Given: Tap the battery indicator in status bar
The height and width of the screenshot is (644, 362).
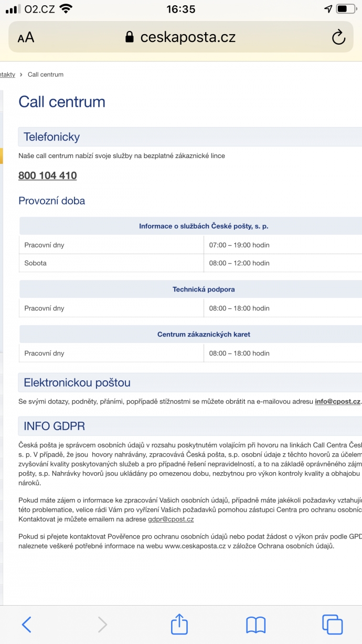Looking at the screenshot, I should pyautogui.click(x=346, y=9).
